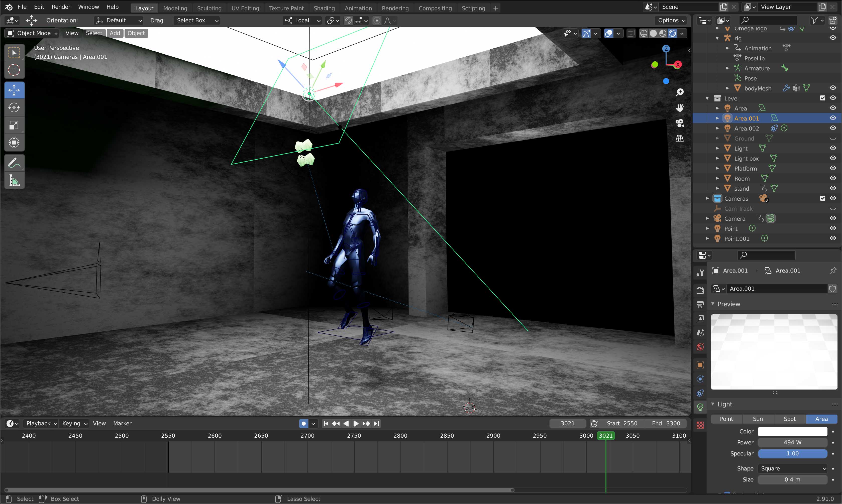Image resolution: width=842 pixels, height=504 pixels.
Task: Click the zoom view magnifier icon
Action: click(x=680, y=92)
